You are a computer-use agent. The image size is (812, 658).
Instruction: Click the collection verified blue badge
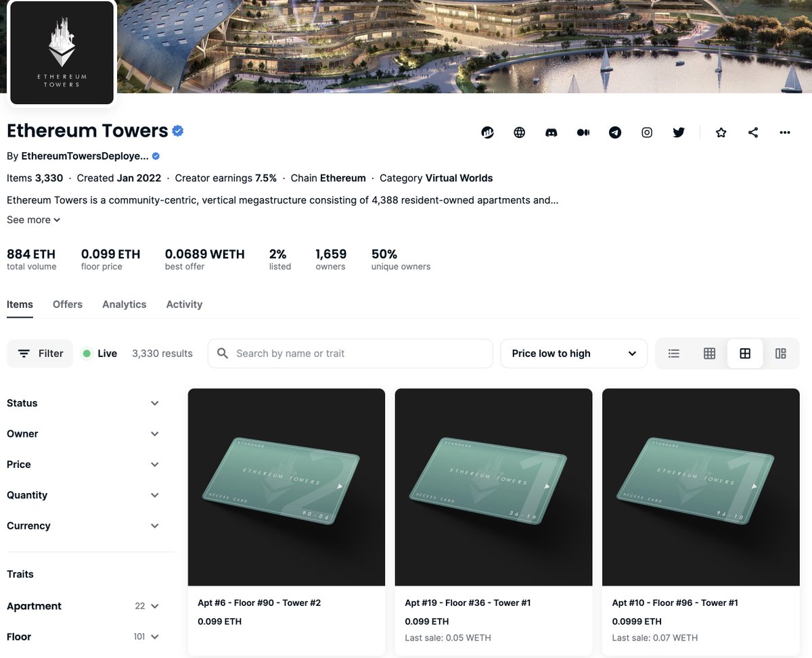[x=178, y=131]
